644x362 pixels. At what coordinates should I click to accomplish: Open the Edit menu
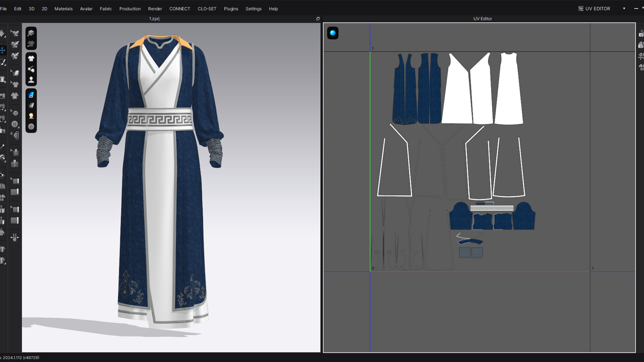coord(18,9)
